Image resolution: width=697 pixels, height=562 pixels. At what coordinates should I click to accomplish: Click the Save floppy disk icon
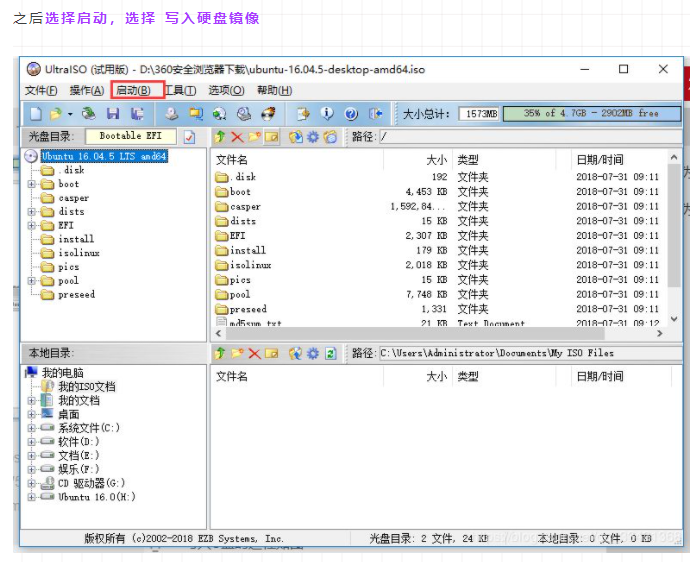[x=113, y=114]
